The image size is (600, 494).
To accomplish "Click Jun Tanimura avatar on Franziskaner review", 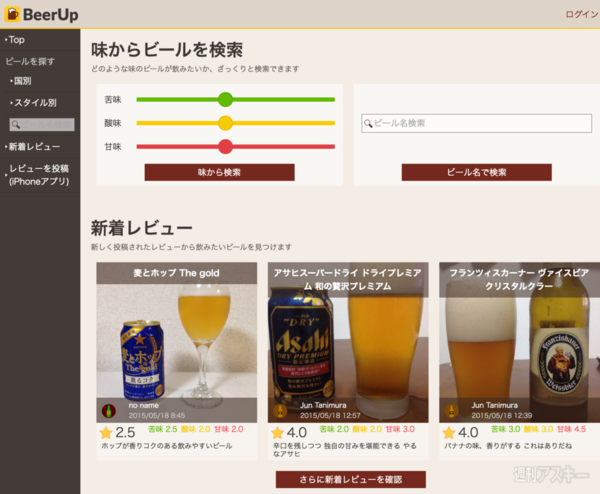I will [x=452, y=411].
